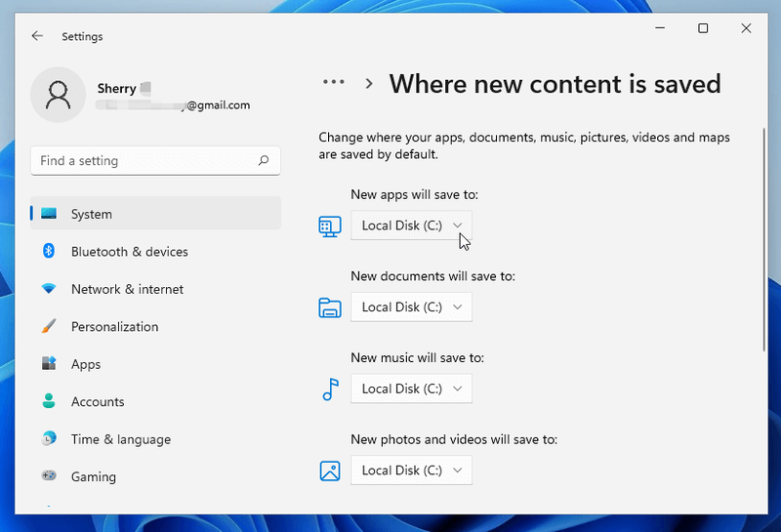Open Bluetooth & devices via its icon
This screenshot has width=781, height=532.
[x=48, y=251]
